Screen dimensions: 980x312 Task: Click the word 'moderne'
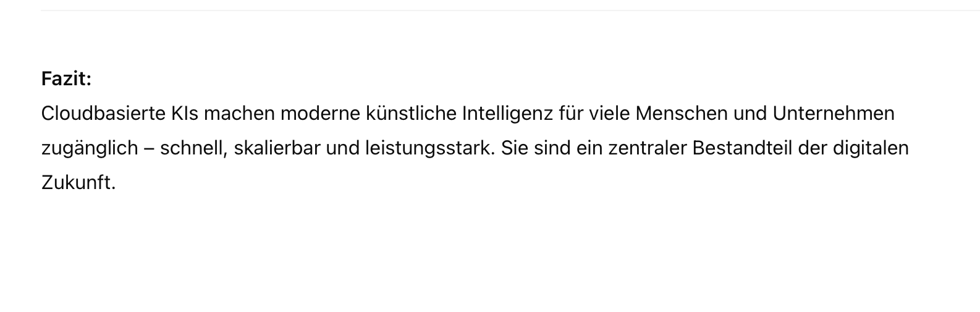[320, 114]
